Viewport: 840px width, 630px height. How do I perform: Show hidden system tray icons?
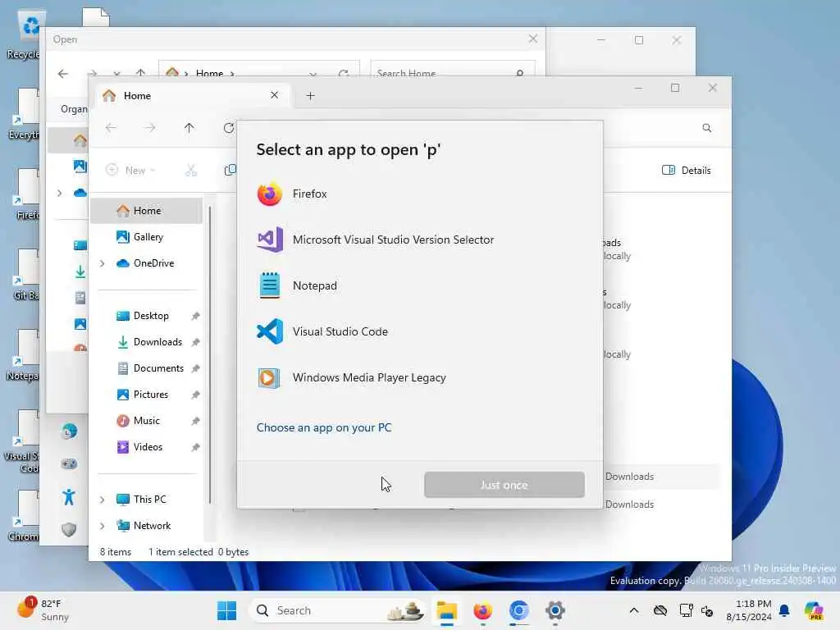click(x=634, y=610)
